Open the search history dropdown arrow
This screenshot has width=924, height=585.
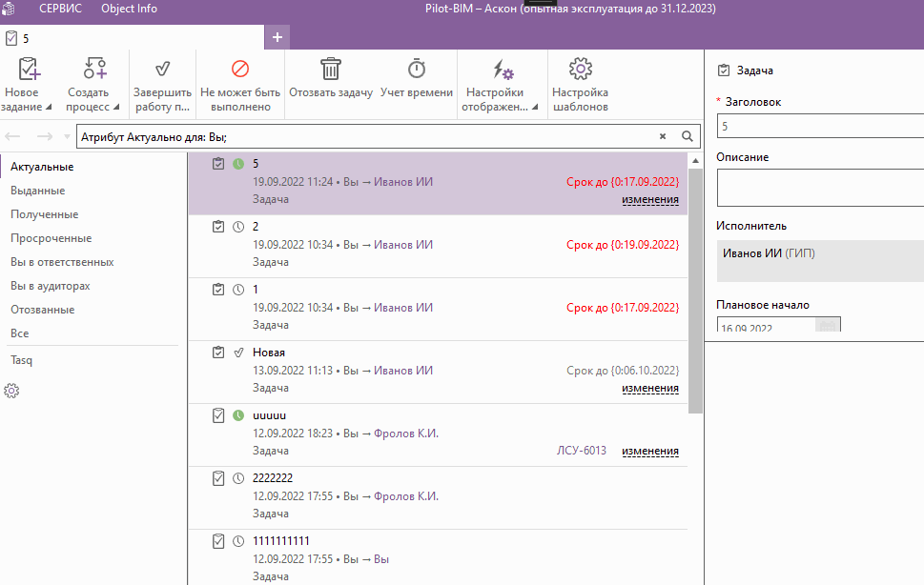(66, 137)
